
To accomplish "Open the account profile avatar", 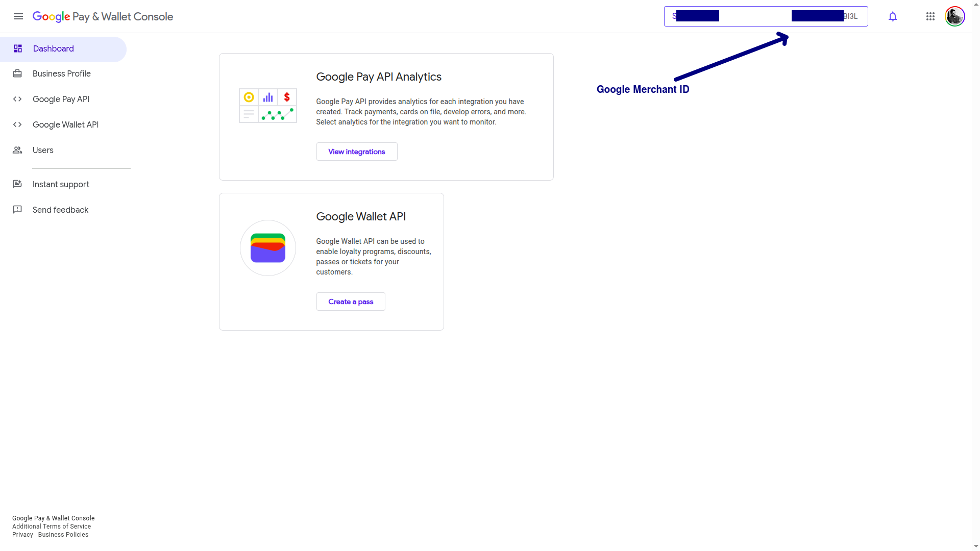I will tap(954, 16).
